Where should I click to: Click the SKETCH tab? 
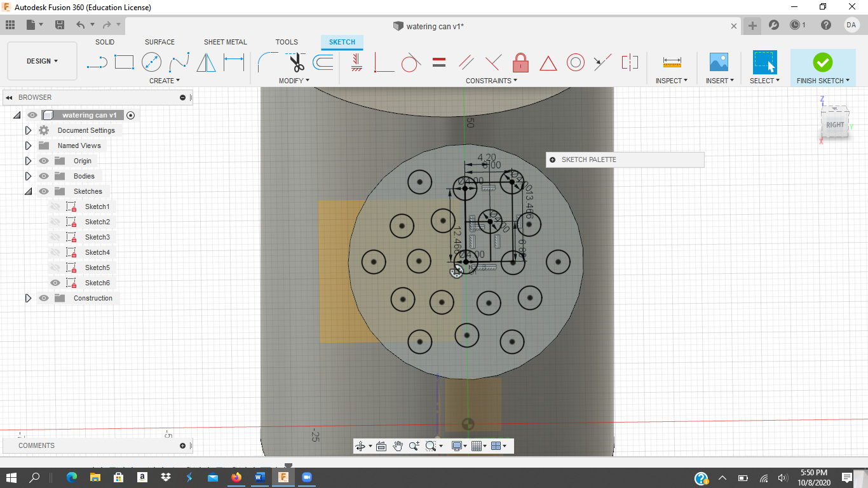click(342, 42)
